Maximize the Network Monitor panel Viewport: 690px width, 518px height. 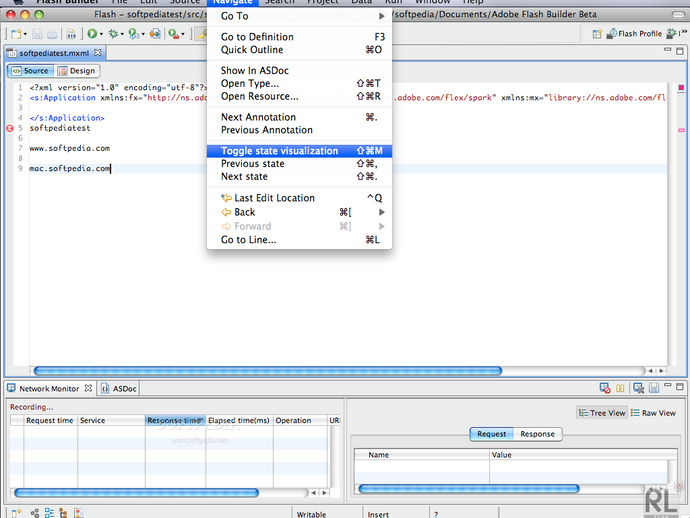click(680, 386)
